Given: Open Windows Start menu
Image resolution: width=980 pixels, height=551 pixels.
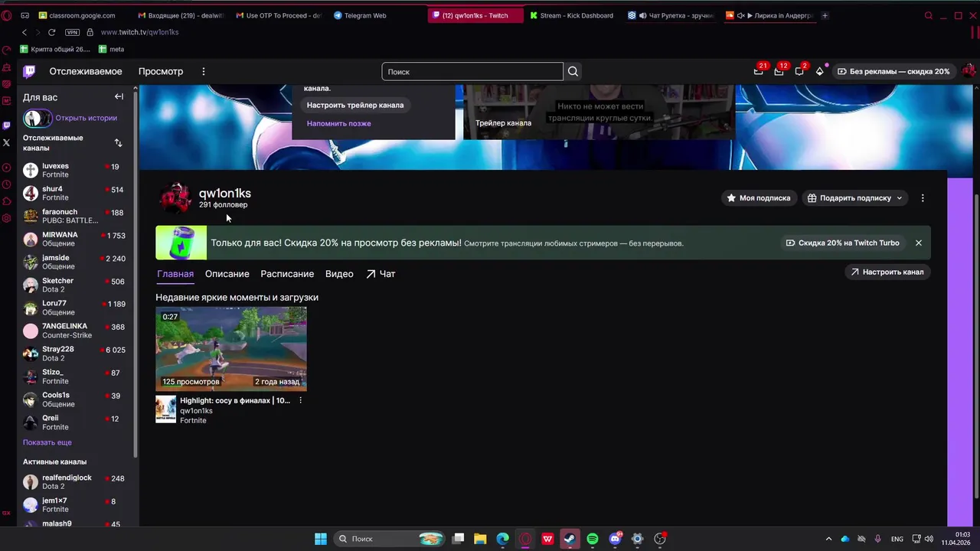Looking at the screenshot, I should tap(321, 539).
